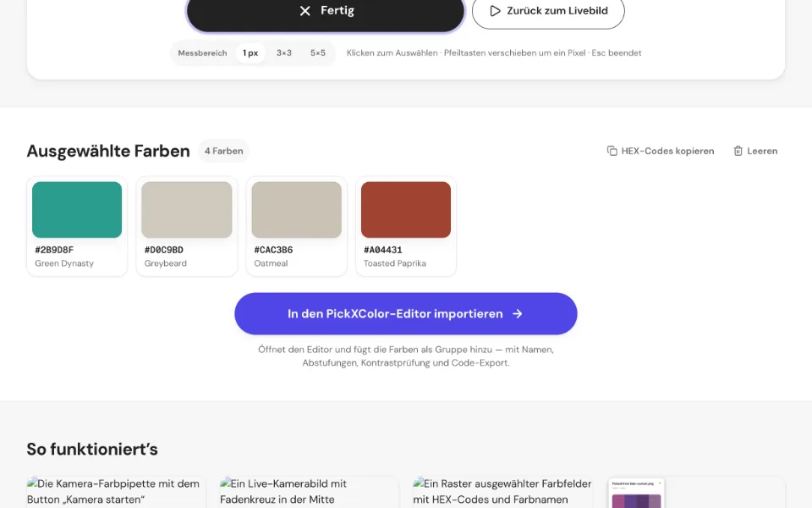812x508 pixels.
Task: Click the #A04431 hex code
Action: click(382, 250)
